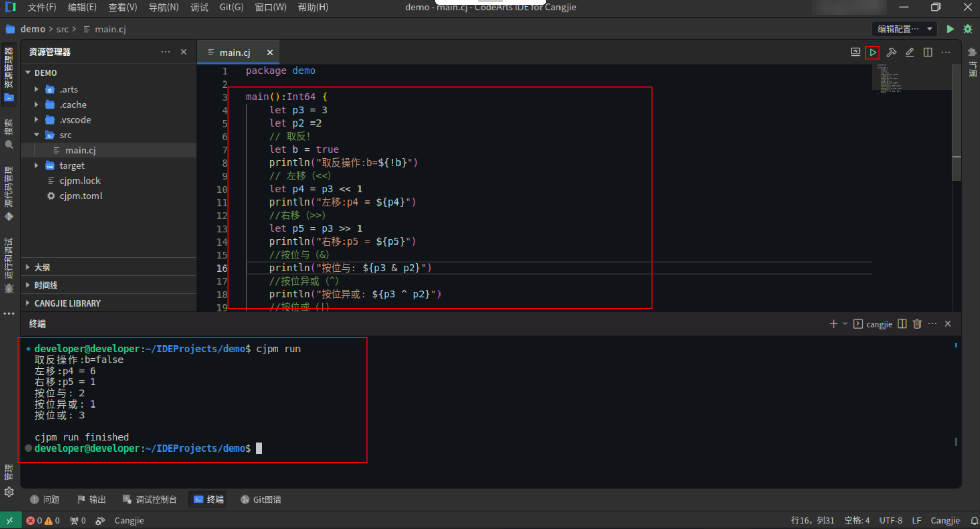Click the green debug bug icon

coord(968,29)
